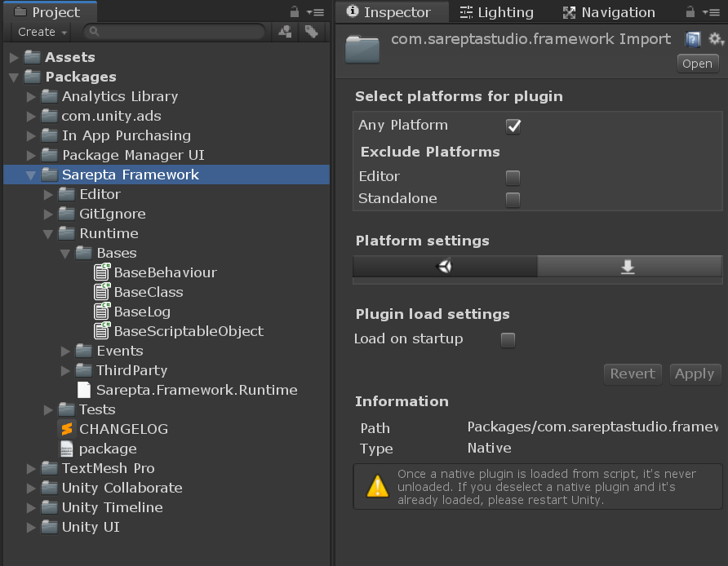Click the Open button
Viewport: 728px width, 566px height.
click(697, 64)
